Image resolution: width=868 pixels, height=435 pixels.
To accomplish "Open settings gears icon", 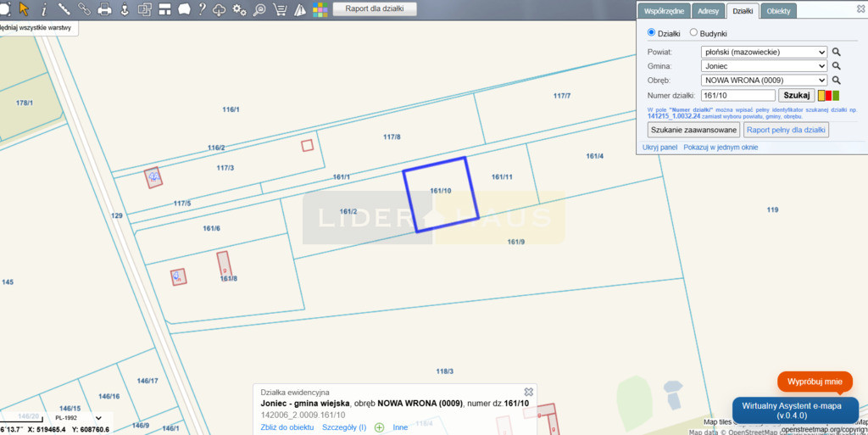I will pyautogui.click(x=239, y=8).
